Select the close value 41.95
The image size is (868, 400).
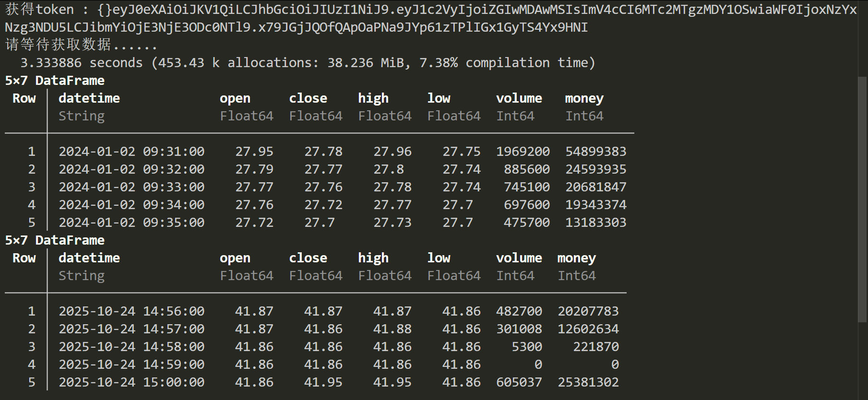click(x=323, y=382)
